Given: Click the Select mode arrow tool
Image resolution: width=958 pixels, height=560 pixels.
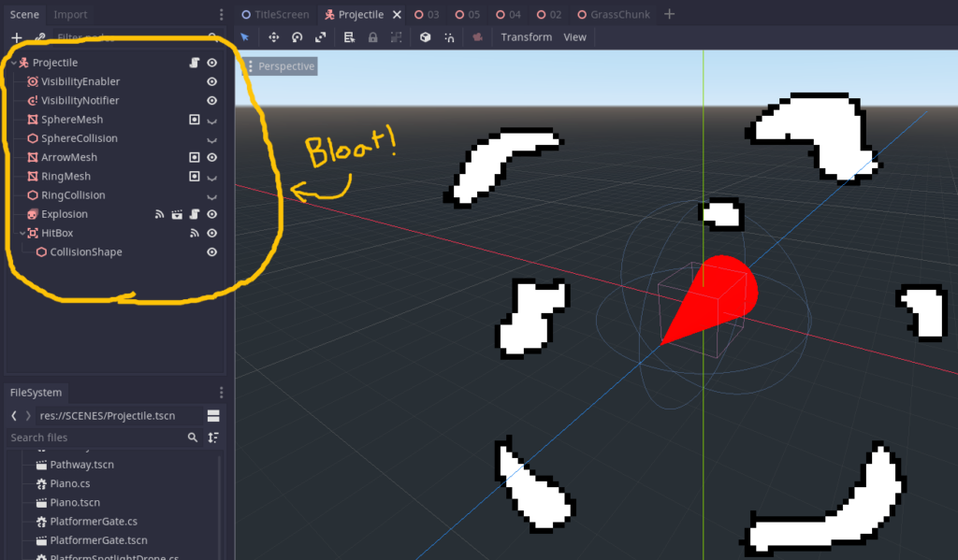Looking at the screenshot, I should coord(245,37).
